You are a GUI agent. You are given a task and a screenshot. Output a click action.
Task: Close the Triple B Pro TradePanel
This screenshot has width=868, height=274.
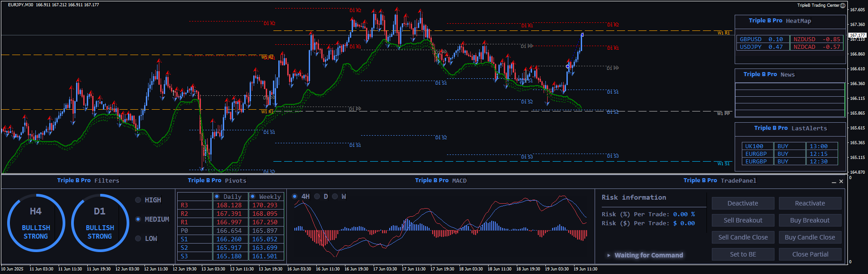click(841, 181)
